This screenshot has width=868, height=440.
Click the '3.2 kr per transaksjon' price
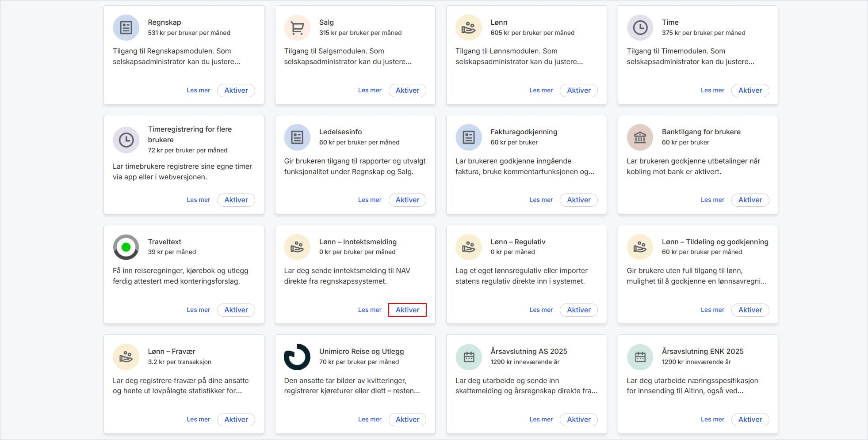[x=180, y=362]
